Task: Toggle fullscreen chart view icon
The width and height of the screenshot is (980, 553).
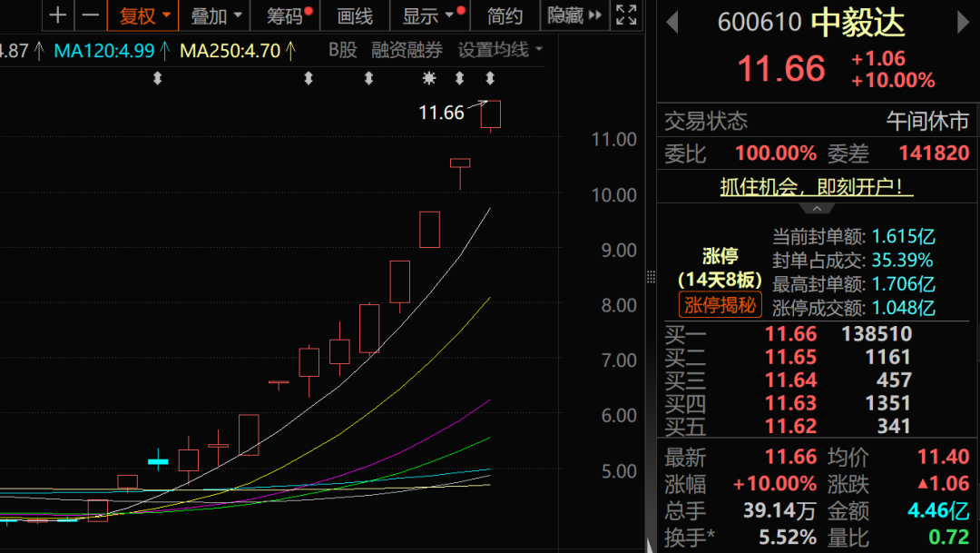Action: click(x=625, y=15)
